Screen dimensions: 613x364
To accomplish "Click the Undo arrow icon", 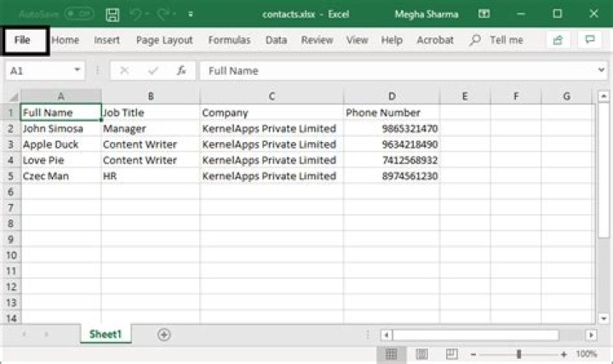I will pos(136,14).
